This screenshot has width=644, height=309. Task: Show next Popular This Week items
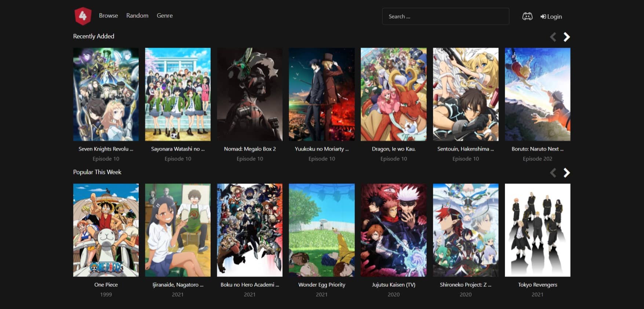pos(567,172)
